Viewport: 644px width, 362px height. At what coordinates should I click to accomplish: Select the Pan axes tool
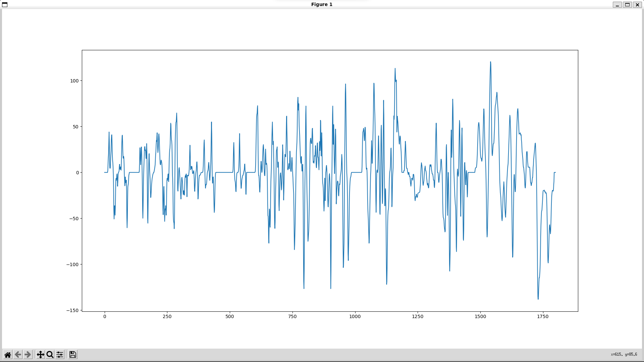pyautogui.click(x=40, y=355)
